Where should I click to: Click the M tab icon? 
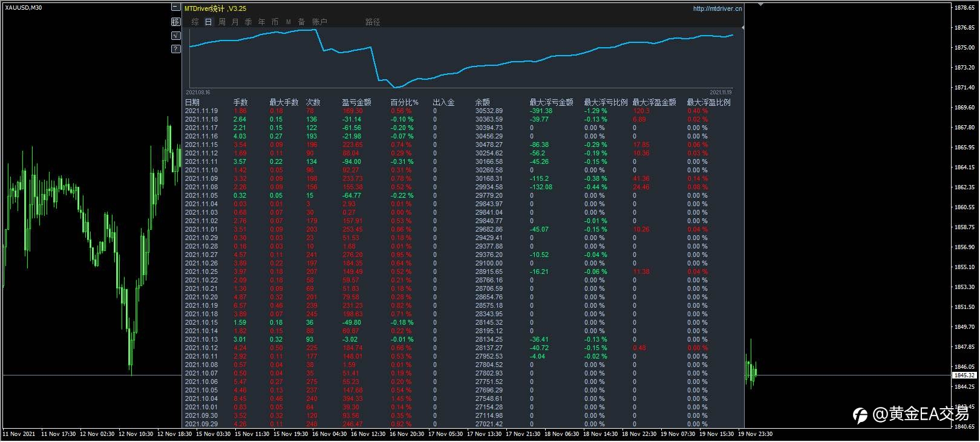click(289, 22)
